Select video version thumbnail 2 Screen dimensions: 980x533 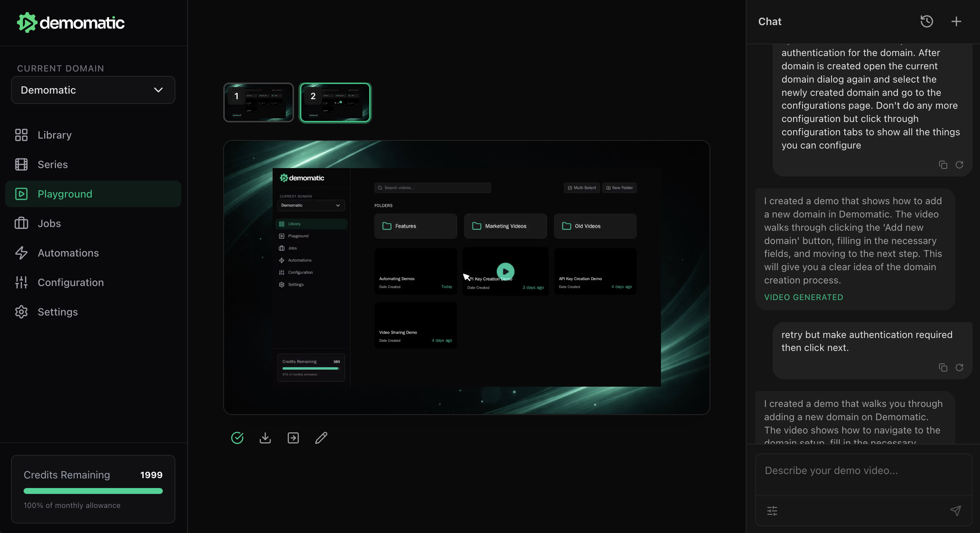click(x=335, y=102)
